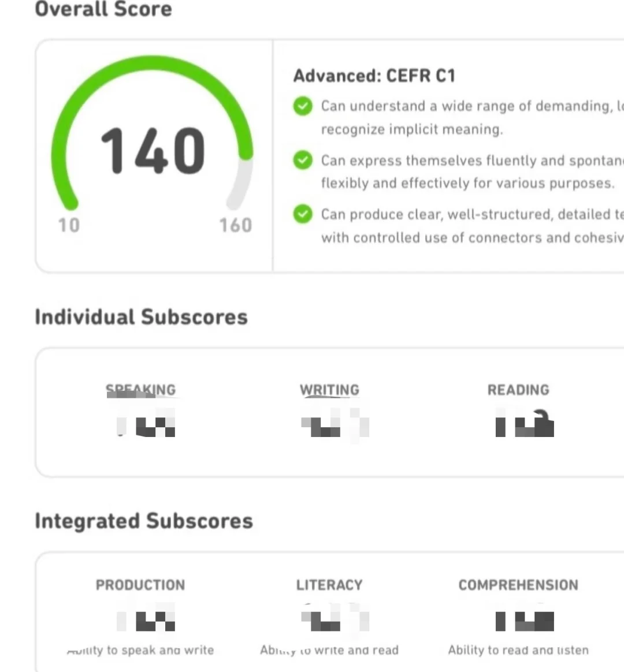Click the LITERACY integrated subscore label
The height and width of the screenshot is (672, 624).
(x=329, y=585)
